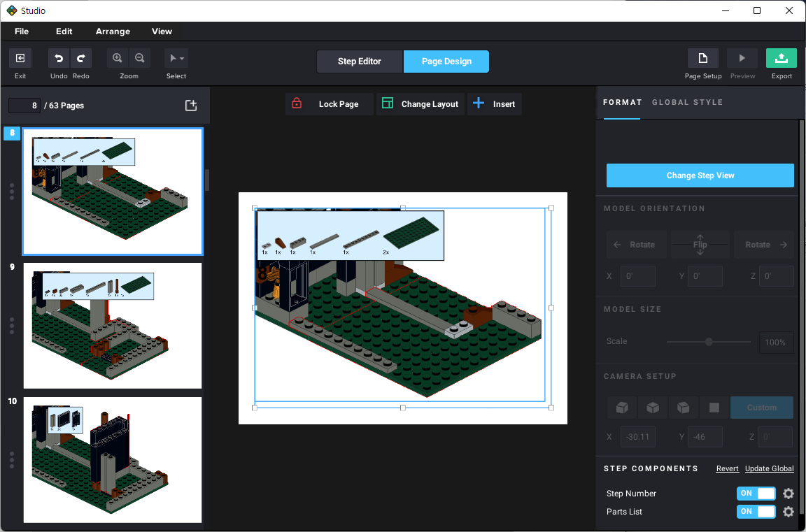
Task: Click camera Z value field
Action: tap(776, 437)
